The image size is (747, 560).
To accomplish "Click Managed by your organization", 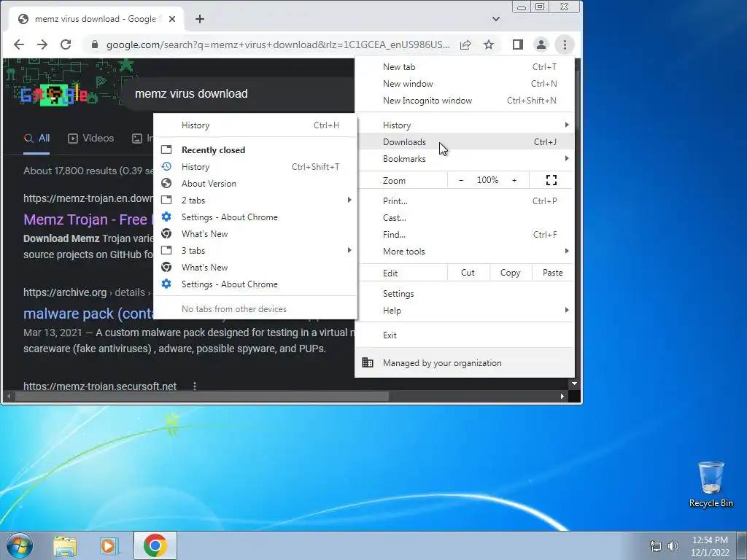I will (x=465, y=363).
